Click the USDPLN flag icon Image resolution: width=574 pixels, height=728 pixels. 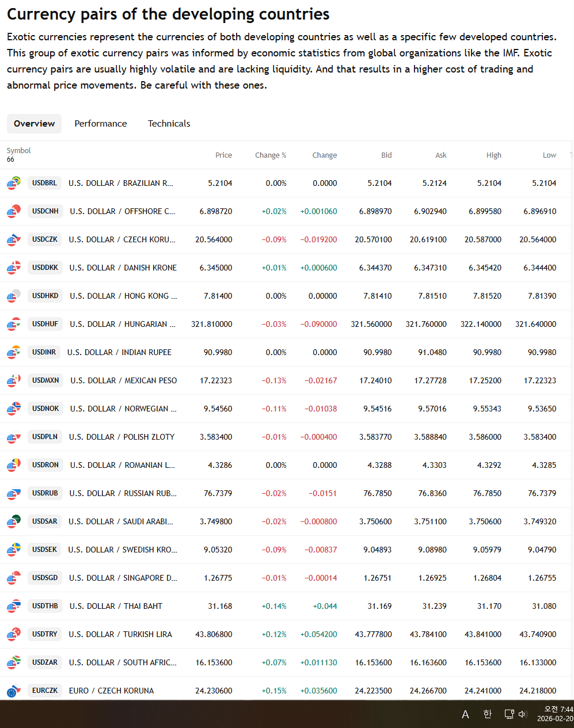pos(14,437)
